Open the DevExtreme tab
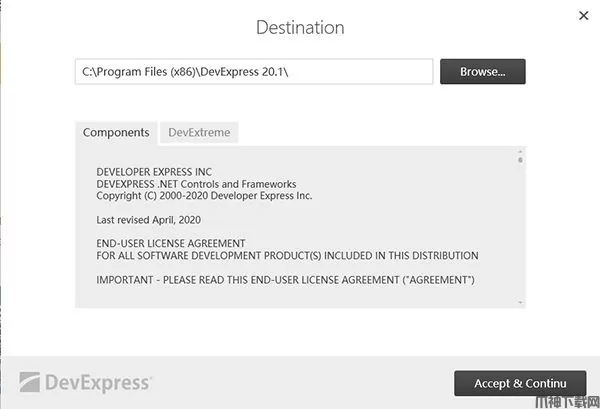600x409 pixels. click(199, 133)
